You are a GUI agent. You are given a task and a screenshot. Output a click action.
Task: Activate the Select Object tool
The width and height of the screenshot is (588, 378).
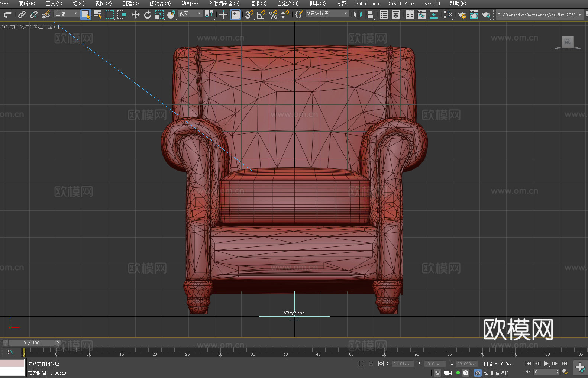tap(86, 14)
